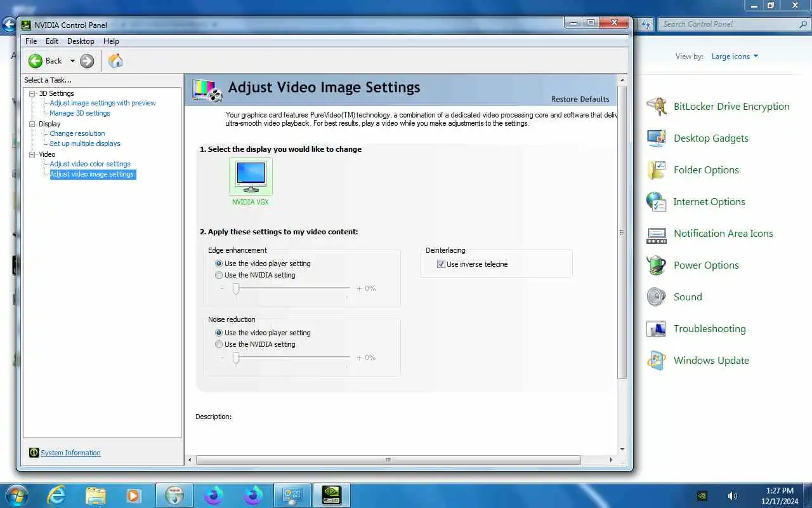Viewport: 812px width, 508px height.
Task: Open Change resolution task
Action: (77, 133)
